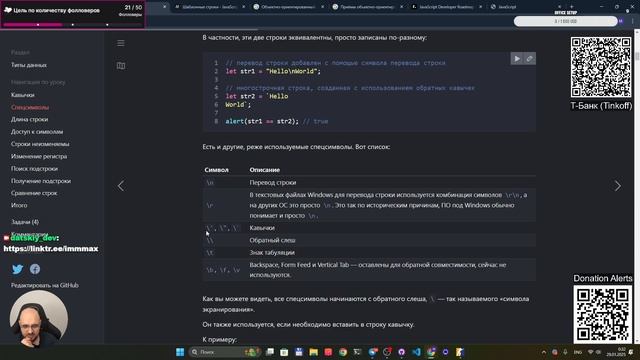640x360 pixels.
Task: Click the clock and date in the taskbar
Action: (x=616, y=352)
